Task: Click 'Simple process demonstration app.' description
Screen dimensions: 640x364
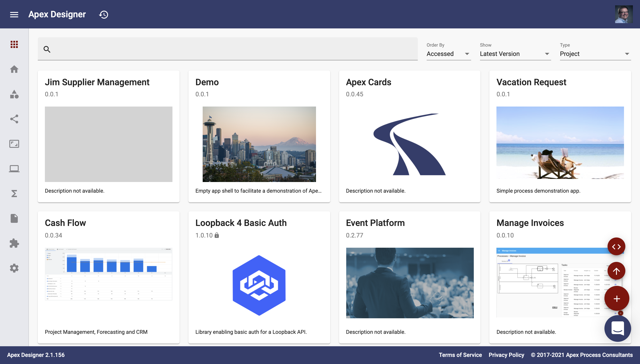Action: [x=538, y=191]
